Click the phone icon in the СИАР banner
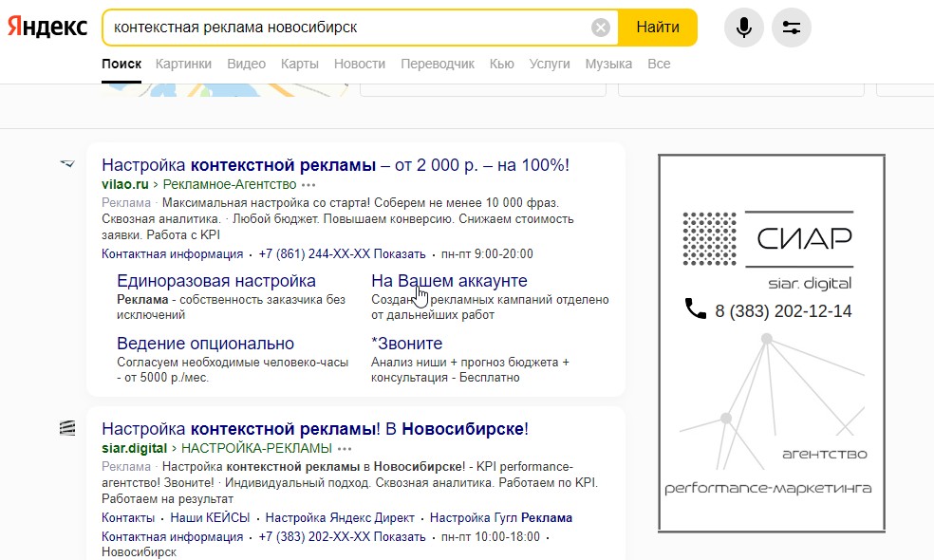Image resolution: width=934 pixels, height=560 pixels. click(695, 308)
